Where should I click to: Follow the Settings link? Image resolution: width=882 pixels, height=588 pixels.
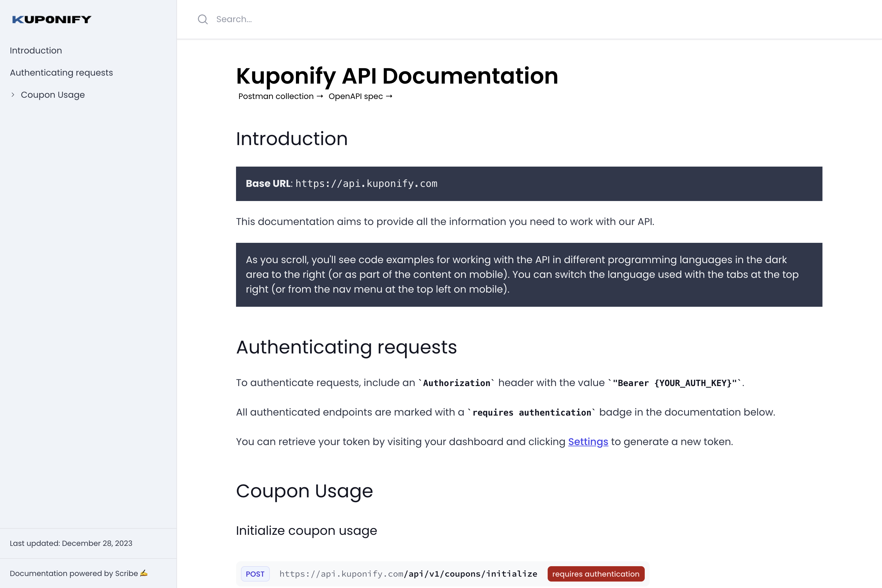pyautogui.click(x=588, y=442)
